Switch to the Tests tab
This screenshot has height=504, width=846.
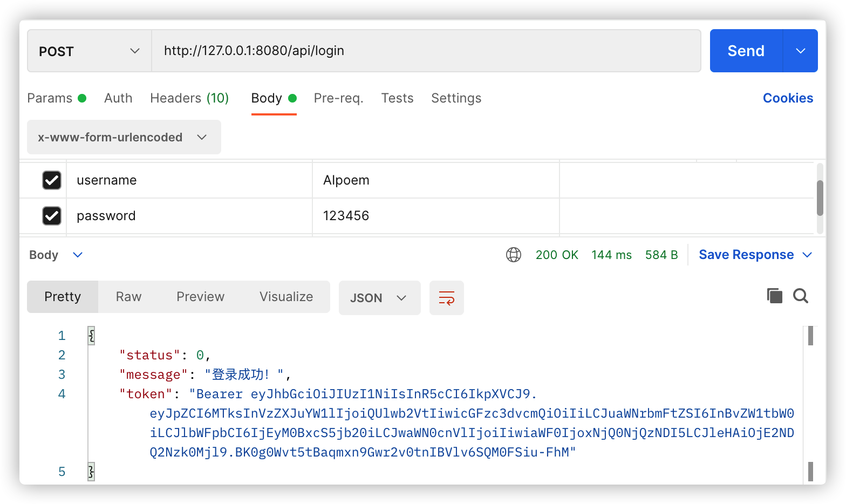397,98
